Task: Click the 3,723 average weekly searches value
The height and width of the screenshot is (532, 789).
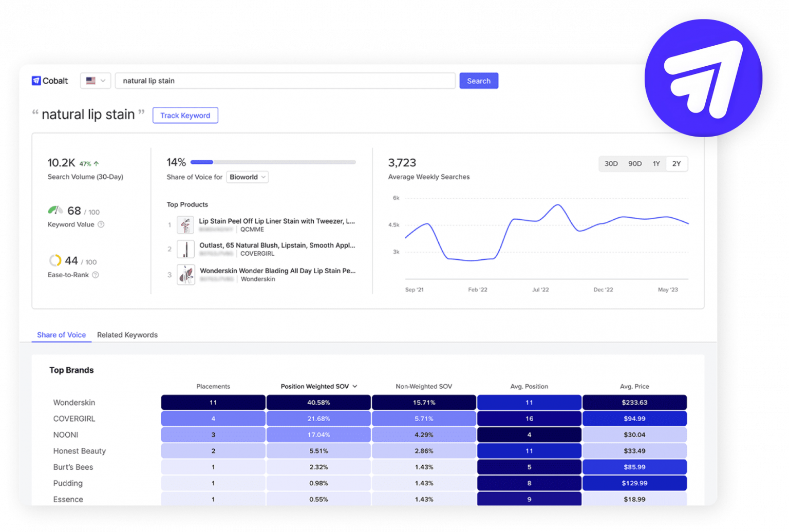Action: pos(402,163)
